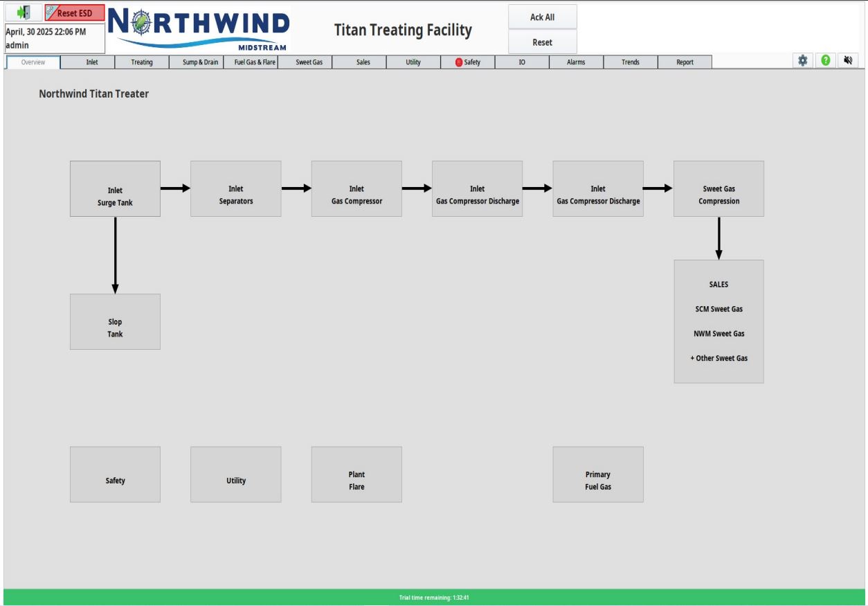Click the Reset ESD button
The height and width of the screenshot is (606, 868).
pos(75,12)
